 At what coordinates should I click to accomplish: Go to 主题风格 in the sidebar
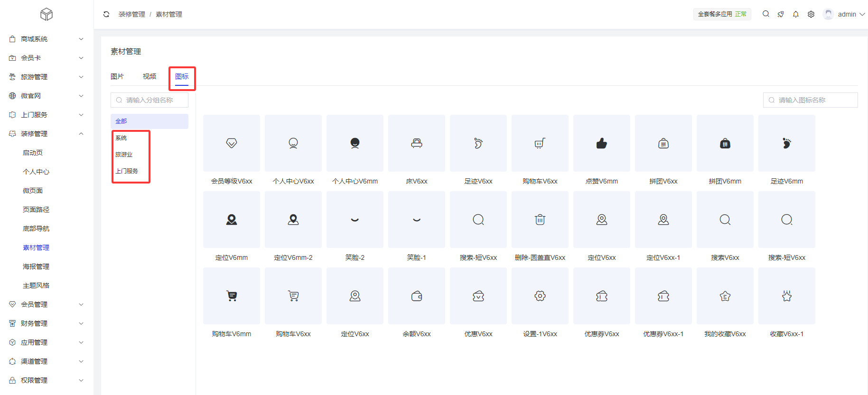pos(36,285)
